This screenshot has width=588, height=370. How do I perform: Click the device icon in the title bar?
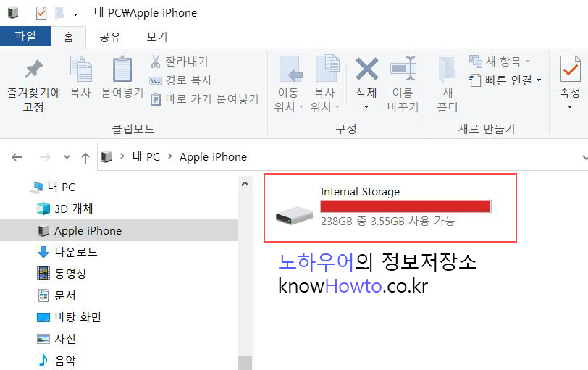pos(13,13)
